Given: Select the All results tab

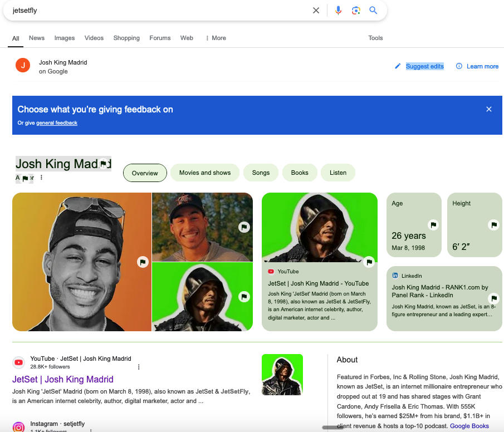Looking at the screenshot, I should [x=16, y=38].
